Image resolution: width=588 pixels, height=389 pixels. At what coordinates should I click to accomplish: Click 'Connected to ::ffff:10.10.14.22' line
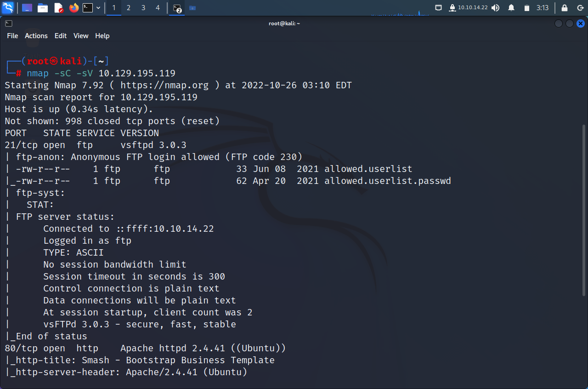tap(129, 229)
